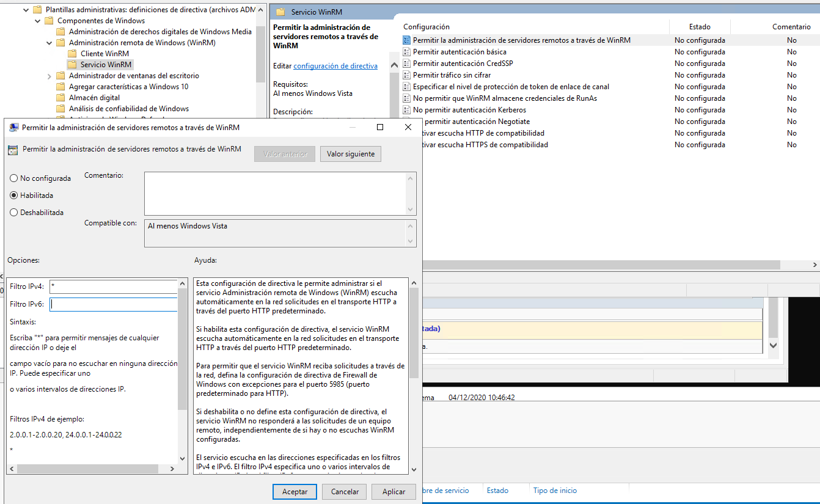820x504 pixels.
Task: Click the dialog title bar policy icon
Action: coord(13,128)
